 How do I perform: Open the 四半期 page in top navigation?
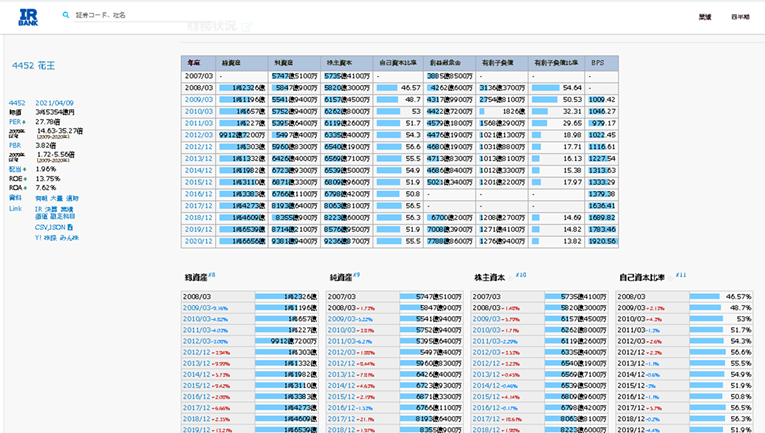click(x=740, y=17)
